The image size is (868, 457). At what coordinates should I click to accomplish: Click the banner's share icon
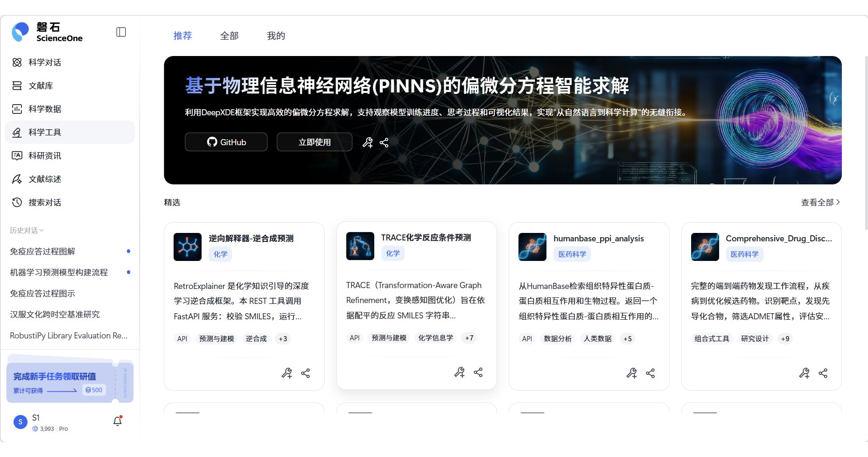[384, 142]
